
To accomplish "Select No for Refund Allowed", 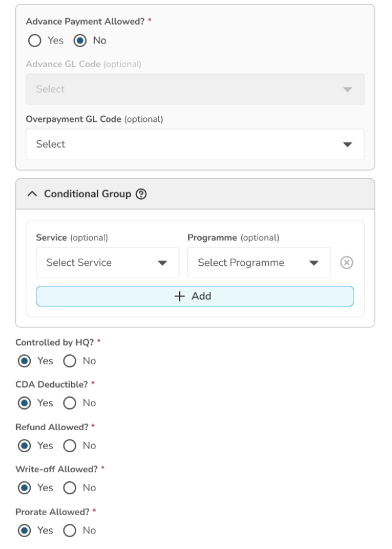I will [69, 445].
